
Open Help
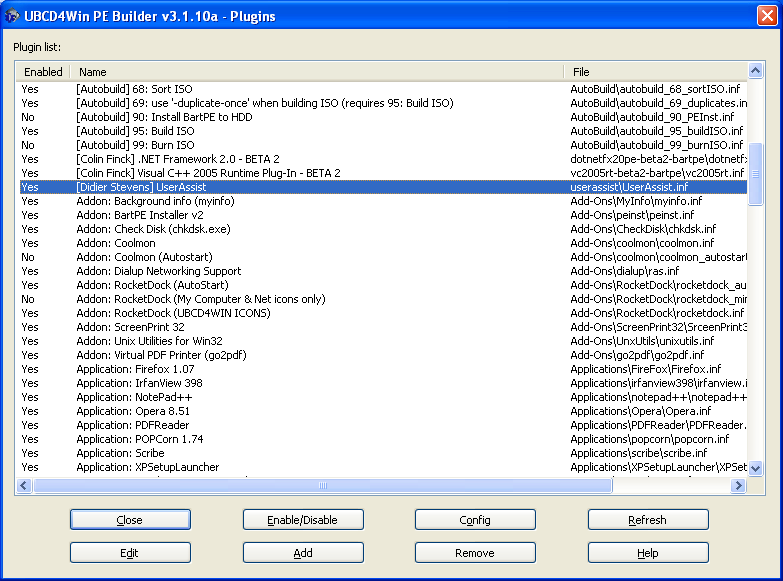tap(648, 553)
